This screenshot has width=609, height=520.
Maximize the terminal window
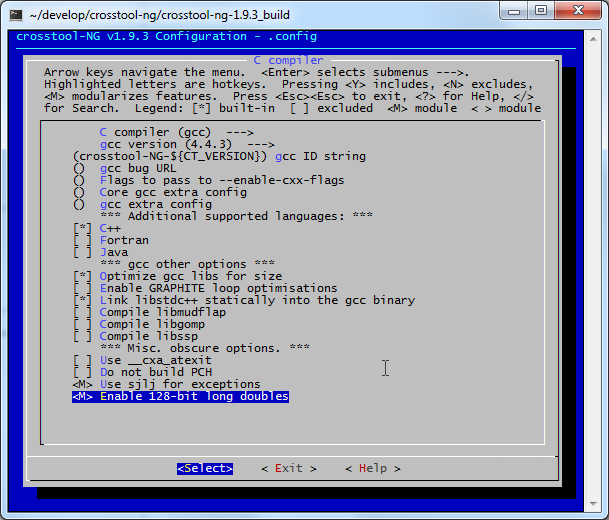(x=541, y=11)
